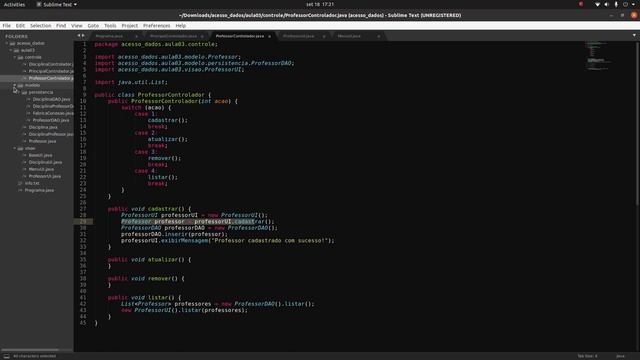Collapse the modelo folder

(15, 85)
